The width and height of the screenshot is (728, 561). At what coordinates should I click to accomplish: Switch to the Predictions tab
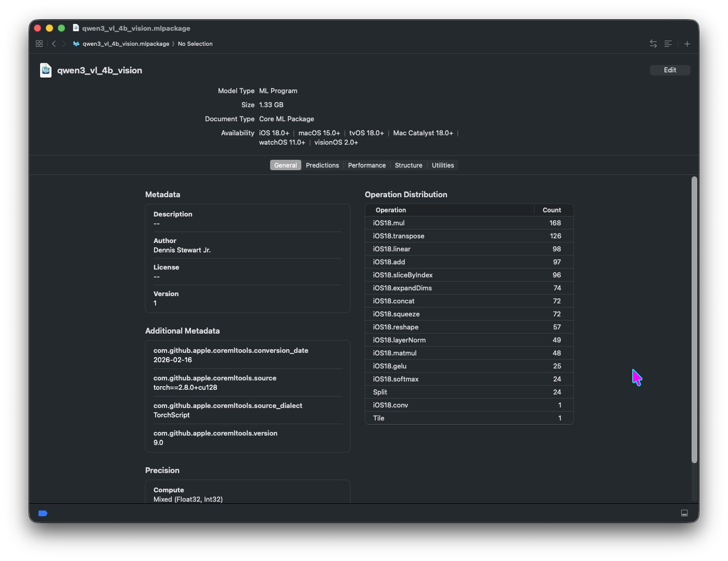pyautogui.click(x=322, y=165)
